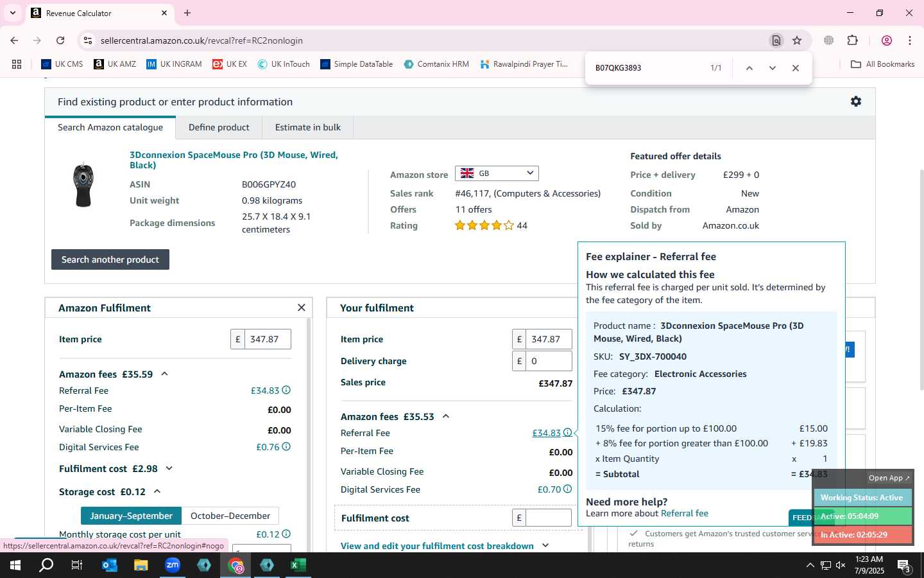
Task: Click the browser address bar URL
Action: click(201, 40)
